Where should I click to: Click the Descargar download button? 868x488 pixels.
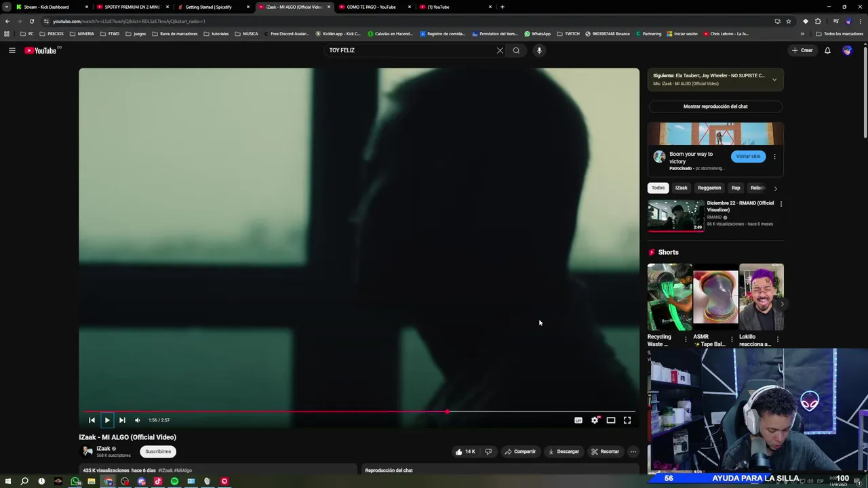pos(564,451)
